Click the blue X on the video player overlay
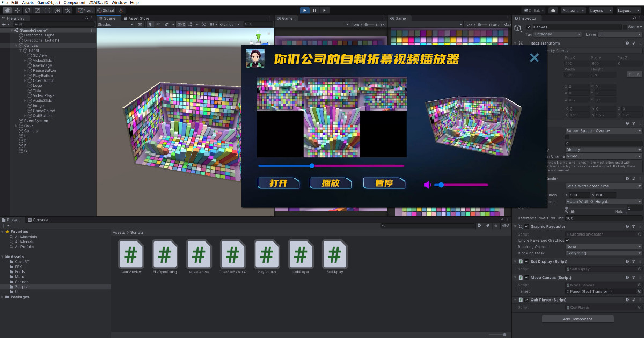Image resolution: width=644 pixels, height=338 pixels. coord(534,58)
